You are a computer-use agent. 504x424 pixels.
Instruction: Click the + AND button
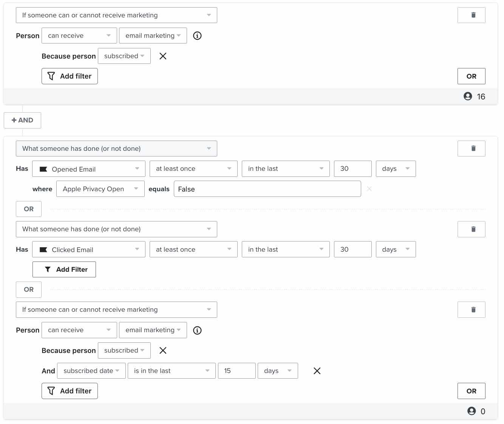[x=22, y=120]
